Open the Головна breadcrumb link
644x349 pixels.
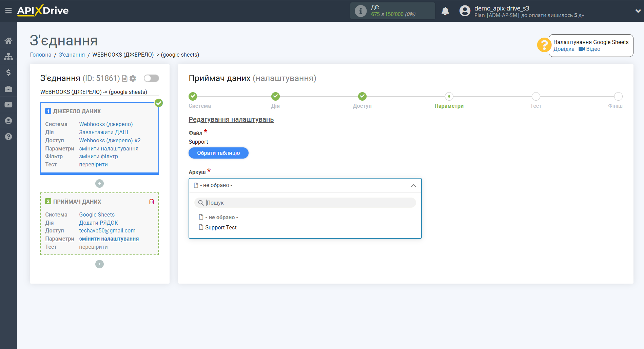pos(41,55)
